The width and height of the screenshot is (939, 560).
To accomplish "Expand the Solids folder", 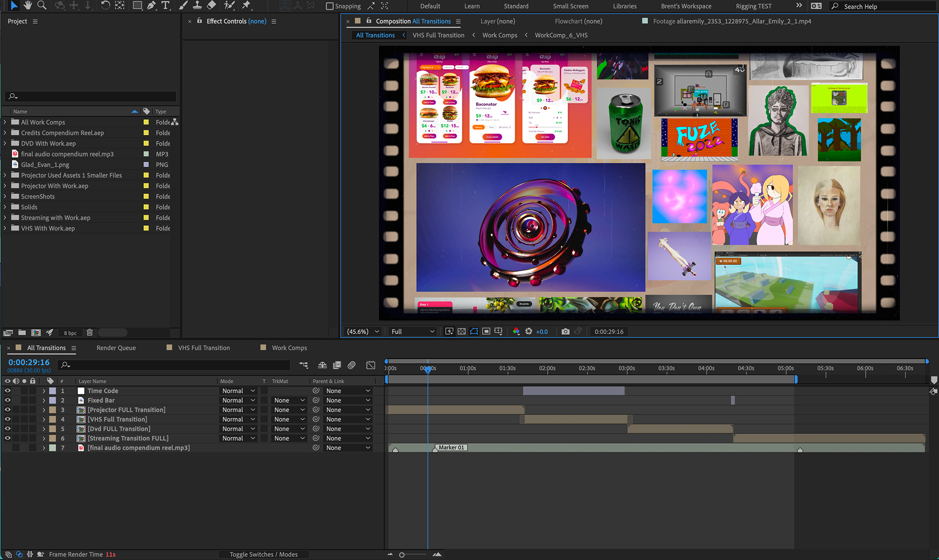I will point(5,207).
